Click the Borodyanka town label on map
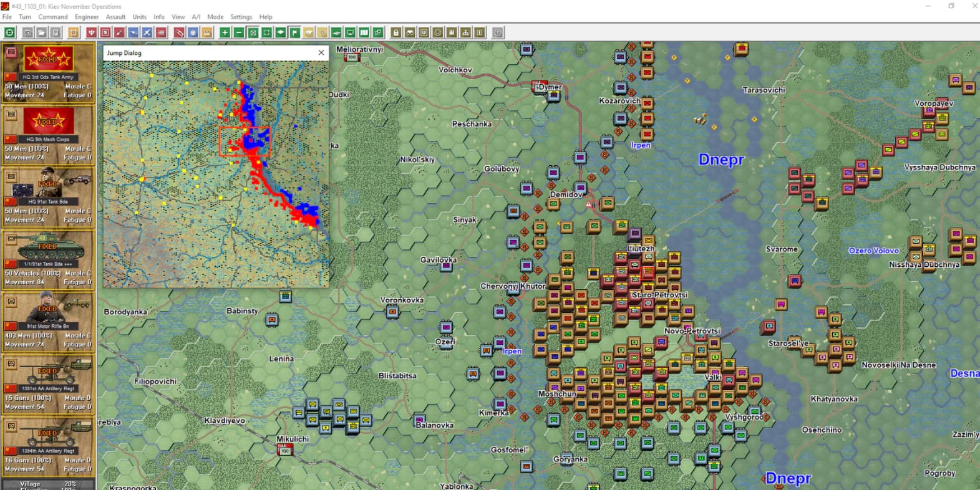Viewport: 980px width, 490px height. point(125,312)
